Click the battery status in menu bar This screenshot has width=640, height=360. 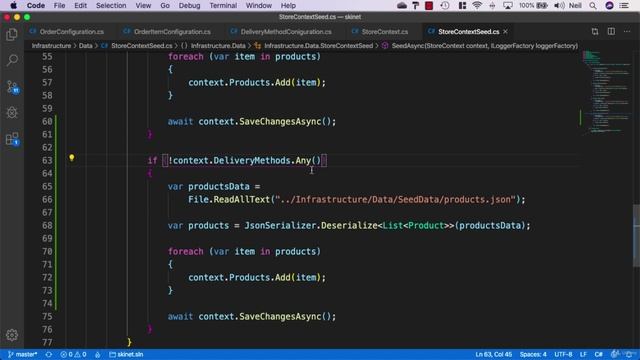click(533, 5)
